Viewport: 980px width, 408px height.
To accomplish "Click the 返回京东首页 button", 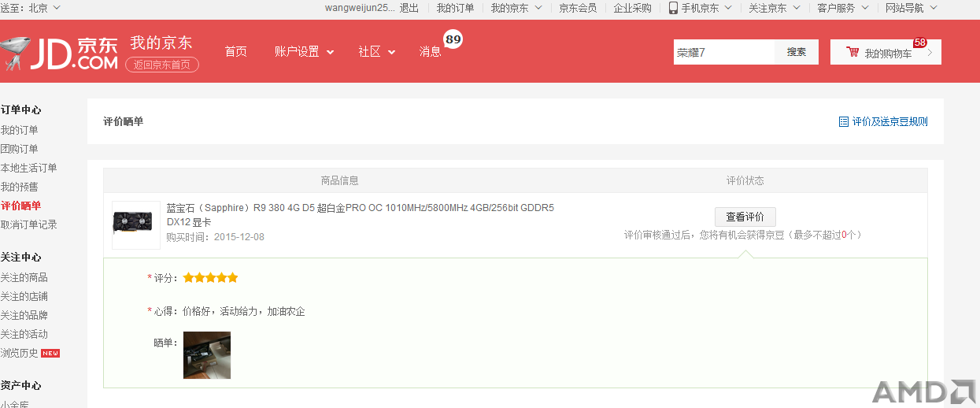I will pyautogui.click(x=162, y=65).
